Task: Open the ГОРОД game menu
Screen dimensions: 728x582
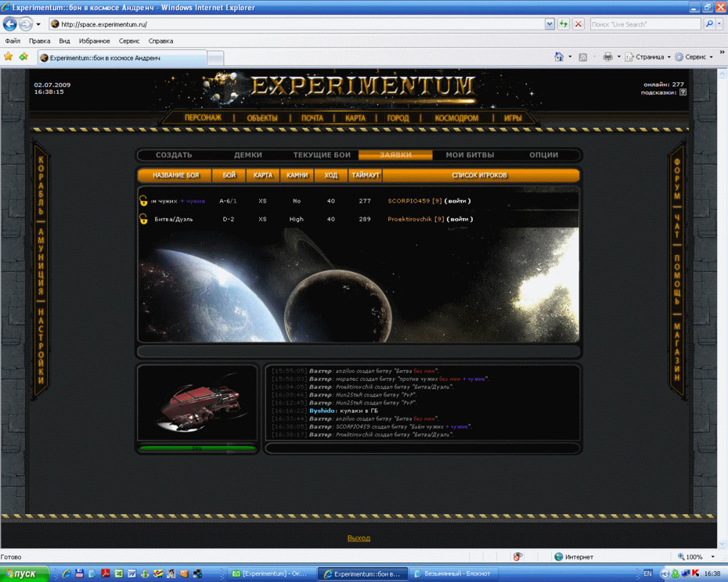Action: [398, 118]
